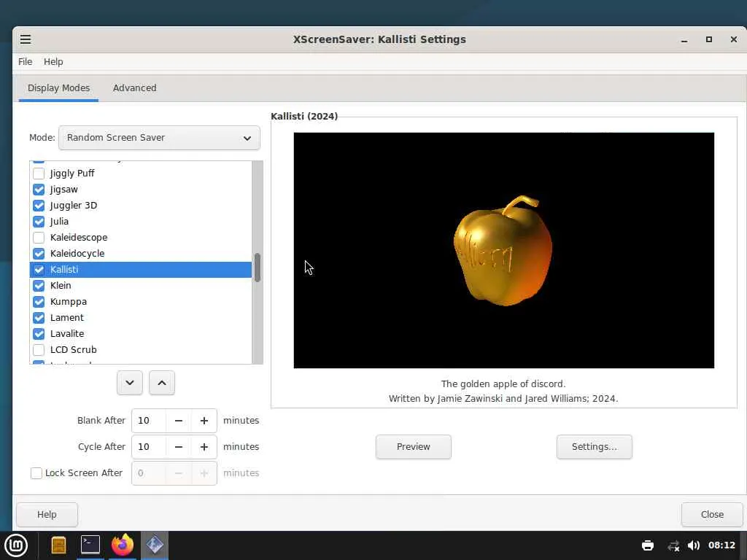Click the Close button at bottom right
747x560 pixels.
712,514
